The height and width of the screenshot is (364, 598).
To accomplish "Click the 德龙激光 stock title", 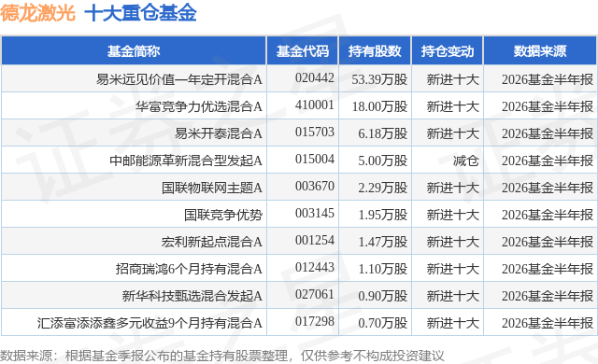I will (x=37, y=13).
